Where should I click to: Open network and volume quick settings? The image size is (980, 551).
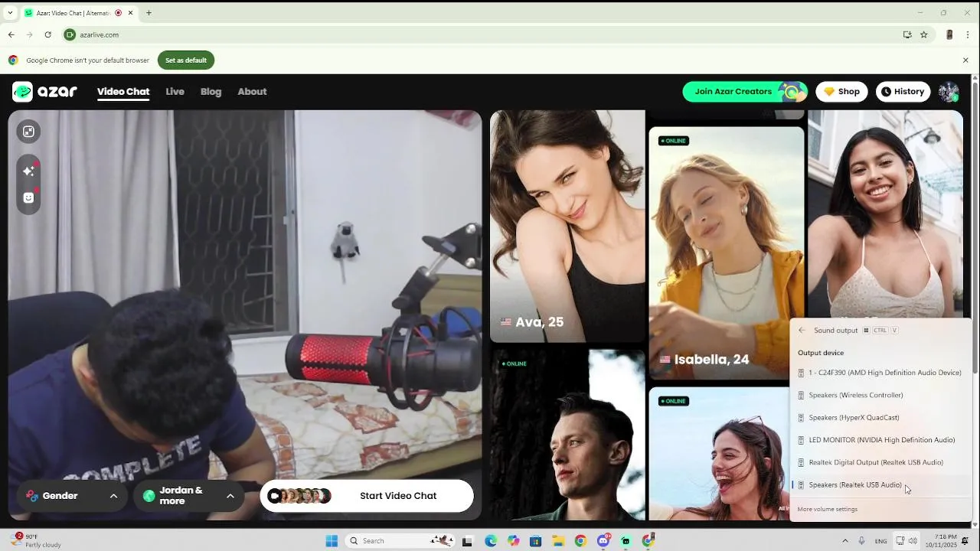906,541
